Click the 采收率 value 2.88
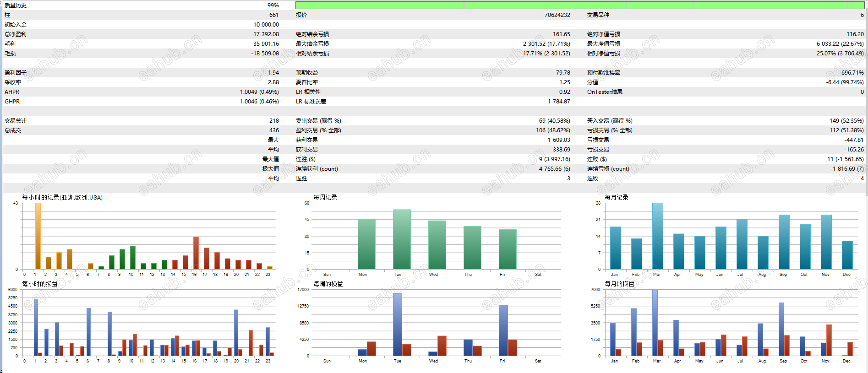The height and width of the screenshot is (373, 868). pyautogui.click(x=273, y=82)
